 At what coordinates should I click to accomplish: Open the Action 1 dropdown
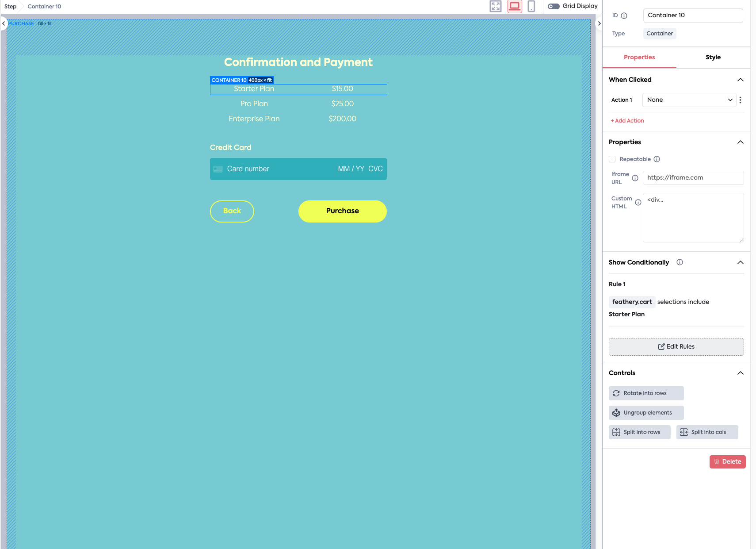pos(689,100)
